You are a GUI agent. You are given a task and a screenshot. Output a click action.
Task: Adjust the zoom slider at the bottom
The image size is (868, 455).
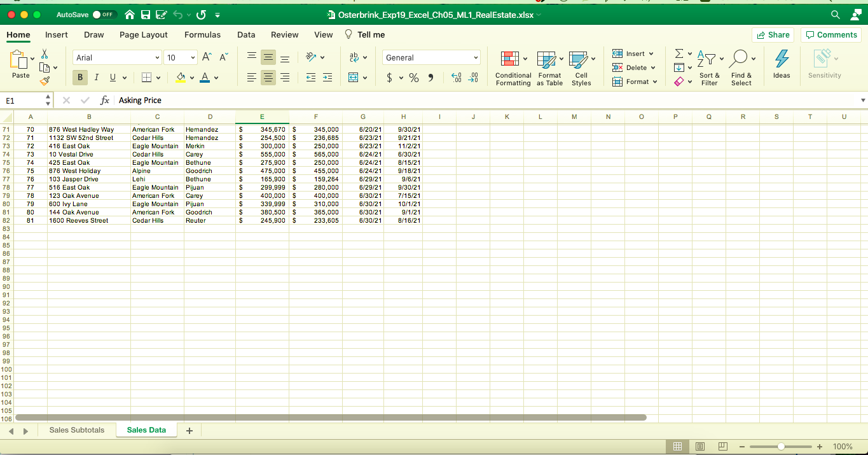click(781, 447)
